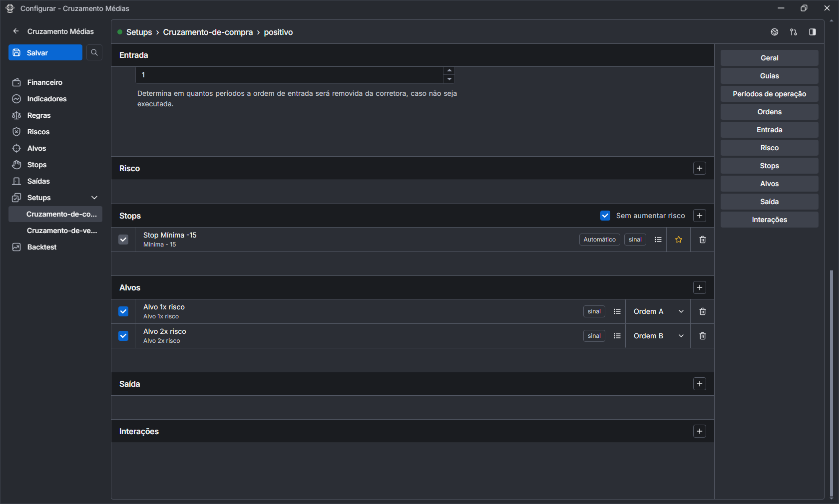Click the version control branch icon

coord(794,32)
